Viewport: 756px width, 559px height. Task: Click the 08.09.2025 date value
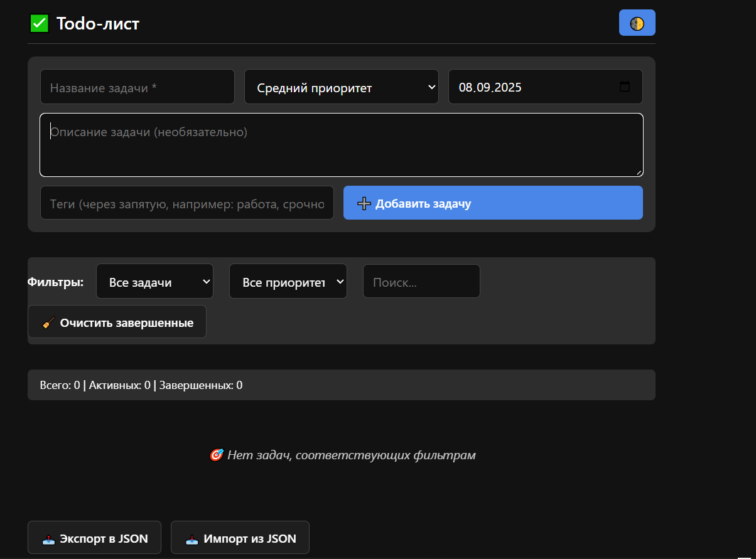point(490,87)
